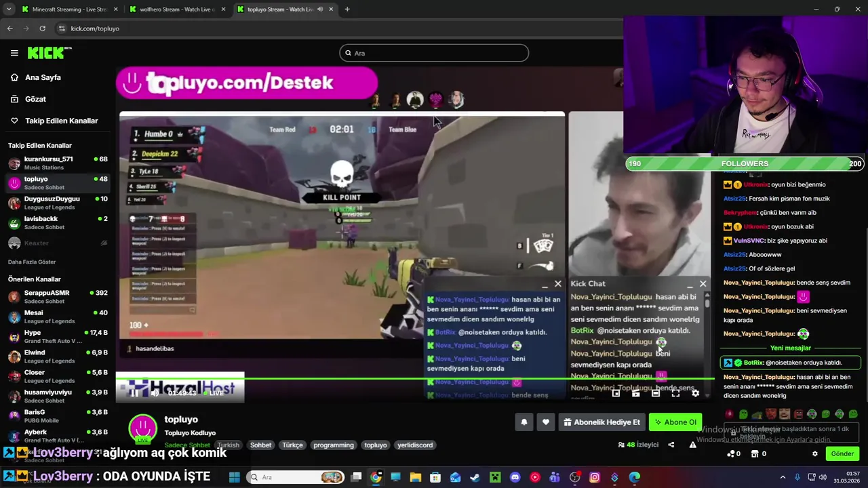Mute the stream player volume

pyautogui.click(x=155, y=392)
